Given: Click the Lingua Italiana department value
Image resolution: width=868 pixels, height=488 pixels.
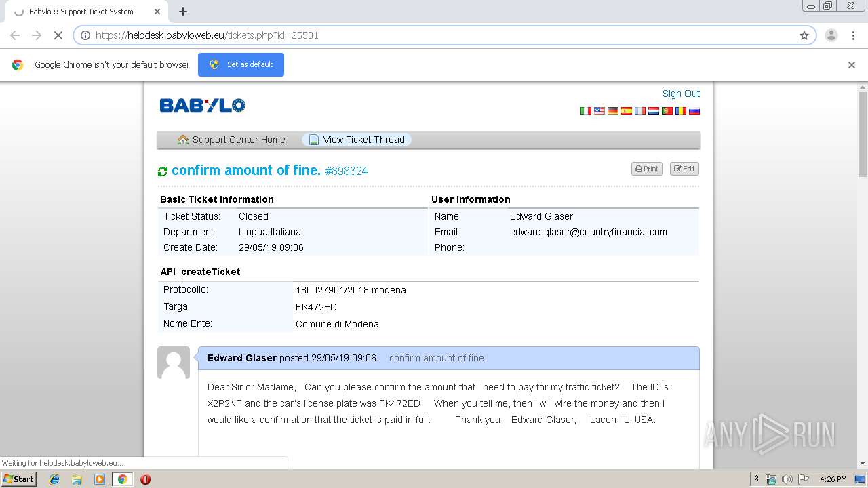Looking at the screenshot, I should 270,232.
